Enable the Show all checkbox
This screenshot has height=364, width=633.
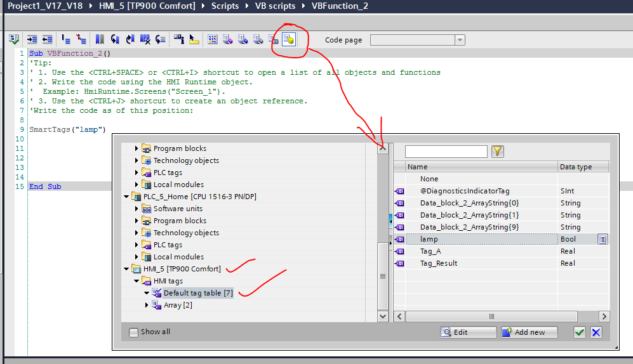click(x=133, y=332)
